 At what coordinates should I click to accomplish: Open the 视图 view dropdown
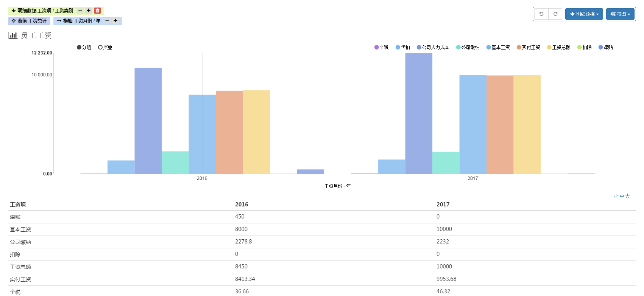tap(620, 14)
